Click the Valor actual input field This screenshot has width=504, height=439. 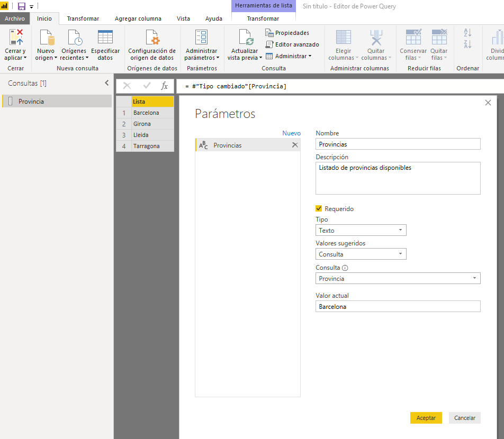coord(398,306)
